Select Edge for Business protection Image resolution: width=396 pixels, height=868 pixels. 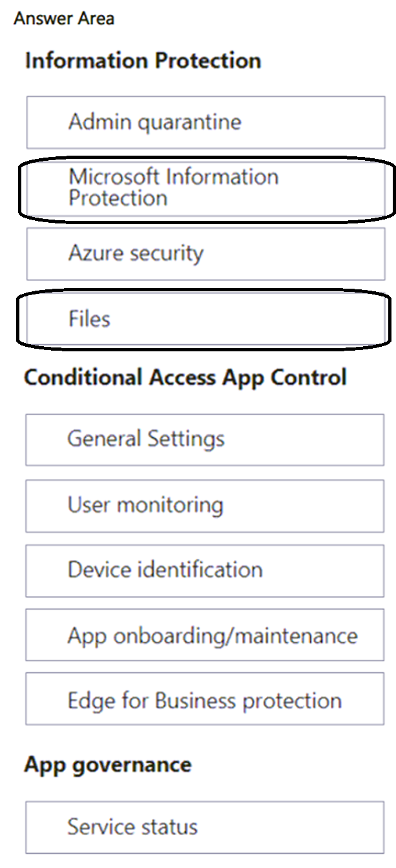point(205,700)
